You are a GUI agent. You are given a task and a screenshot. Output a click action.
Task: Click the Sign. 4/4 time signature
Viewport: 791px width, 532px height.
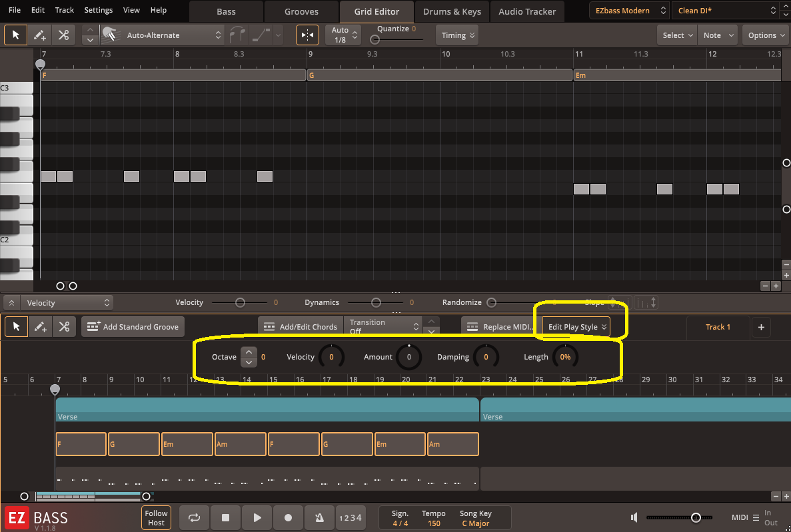click(x=400, y=519)
